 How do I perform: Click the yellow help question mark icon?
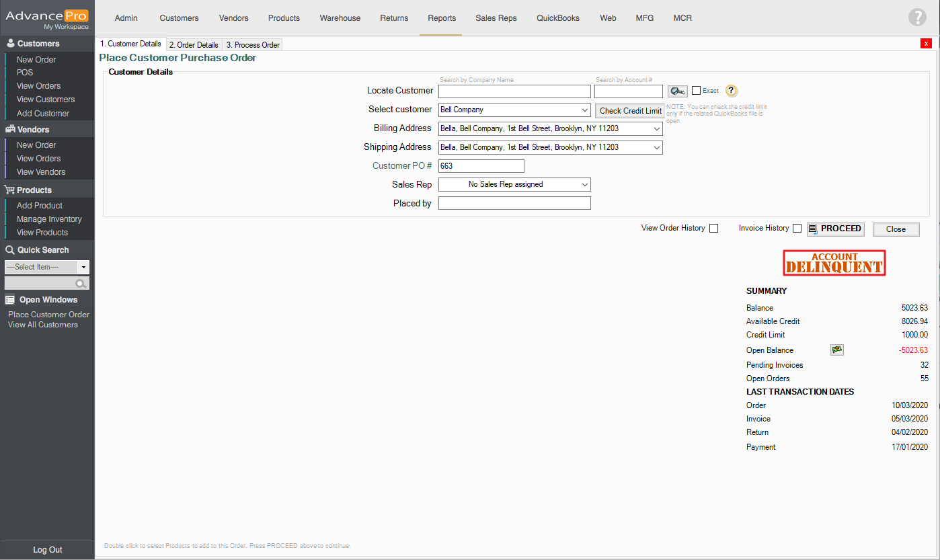point(732,91)
